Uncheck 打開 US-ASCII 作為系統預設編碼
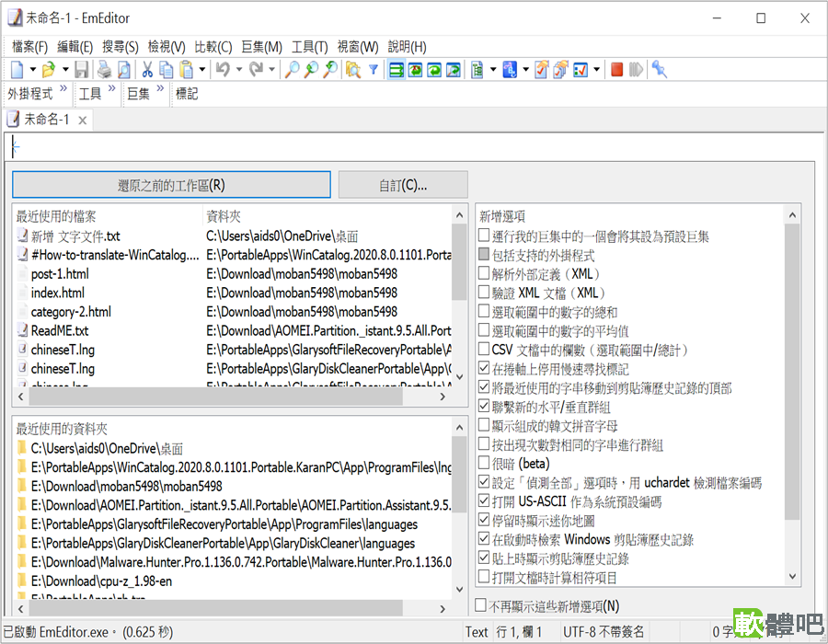Image resolution: width=828 pixels, height=644 pixels. [484, 500]
